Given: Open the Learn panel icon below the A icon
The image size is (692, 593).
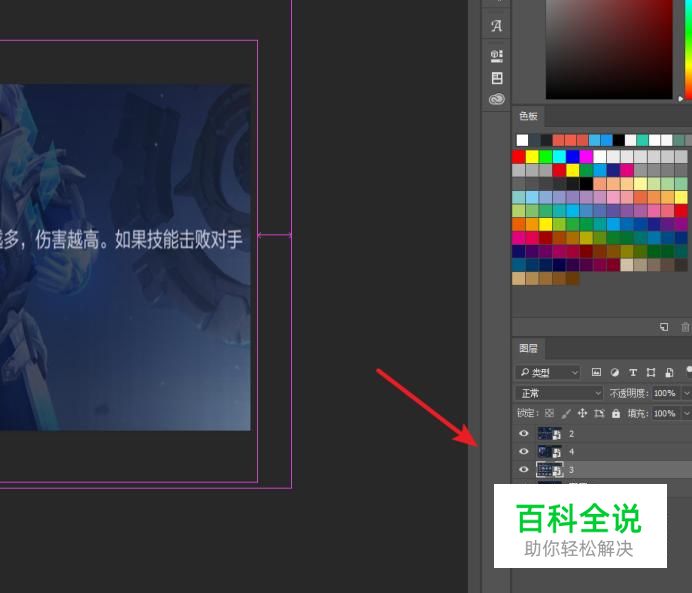Looking at the screenshot, I should (x=496, y=56).
